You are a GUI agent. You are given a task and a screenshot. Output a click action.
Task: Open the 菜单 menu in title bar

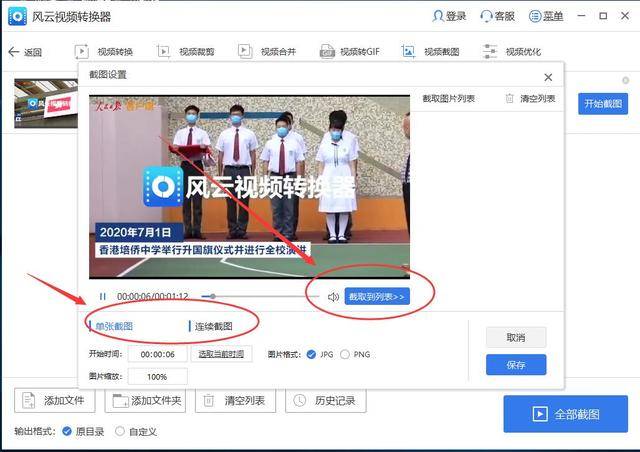coord(546,16)
